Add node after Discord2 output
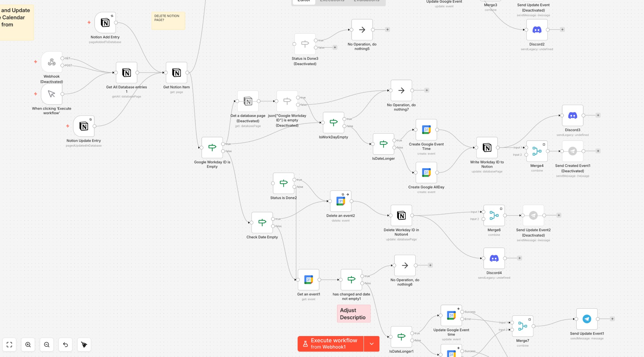 click(562, 30)
